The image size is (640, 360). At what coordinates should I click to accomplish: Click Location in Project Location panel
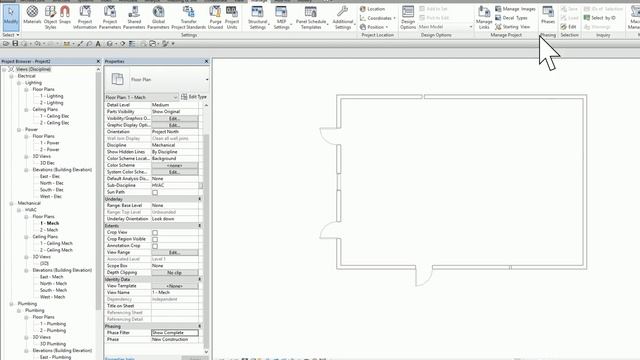372,9
